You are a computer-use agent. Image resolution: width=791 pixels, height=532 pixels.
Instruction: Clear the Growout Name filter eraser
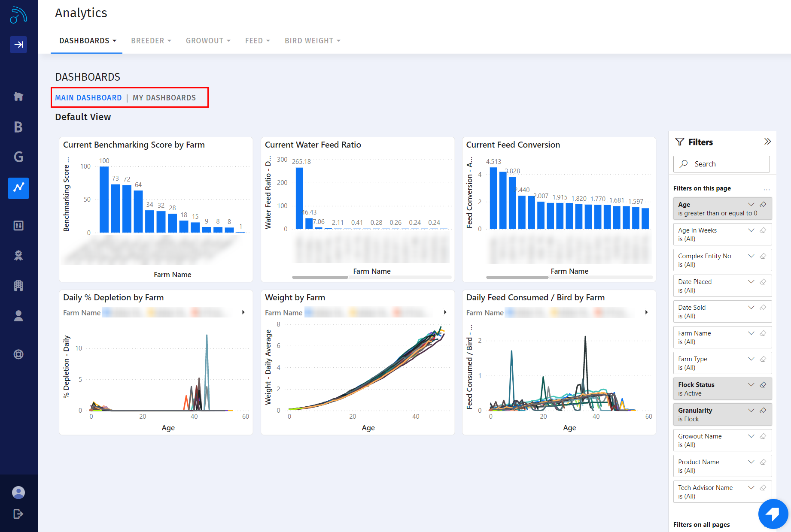pyautogui.click(x=763, y=436)
